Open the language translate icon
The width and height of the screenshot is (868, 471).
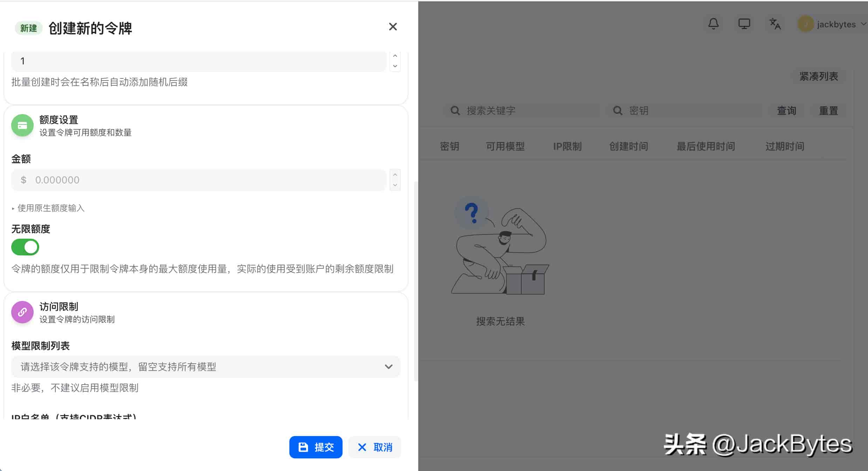coord(775,24)
